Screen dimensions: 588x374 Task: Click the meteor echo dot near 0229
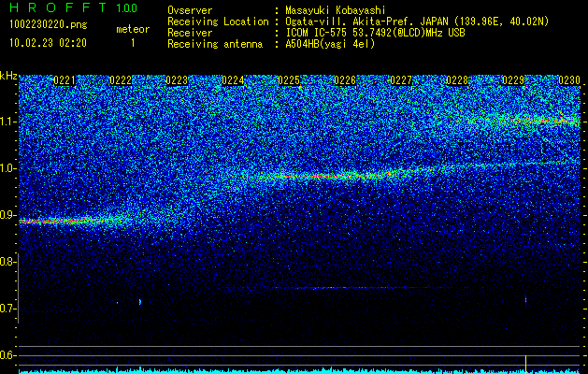(x=525, y=300)
